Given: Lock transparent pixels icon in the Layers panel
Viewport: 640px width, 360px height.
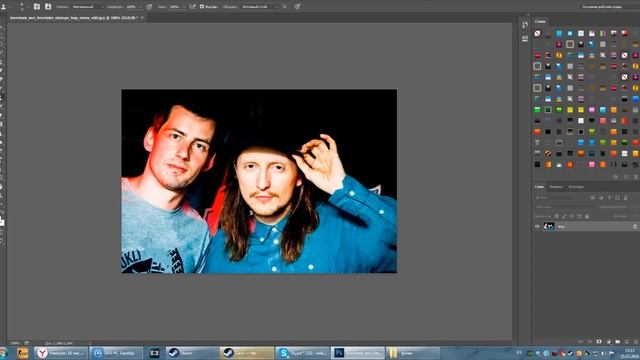Looking at the screenshot, I should coord(557,216).
